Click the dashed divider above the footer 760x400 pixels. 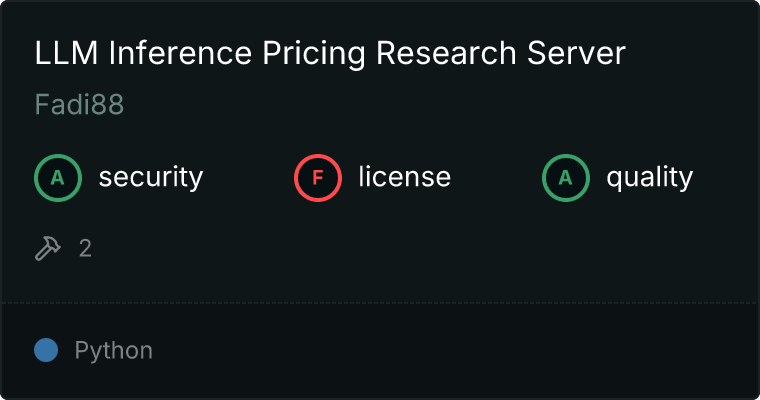tap(380, 302)
